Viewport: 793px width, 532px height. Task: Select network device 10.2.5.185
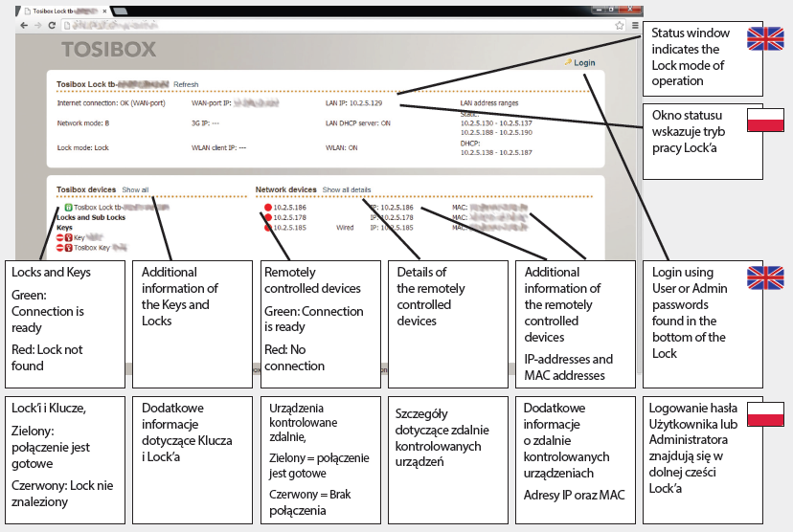(290, 228)
